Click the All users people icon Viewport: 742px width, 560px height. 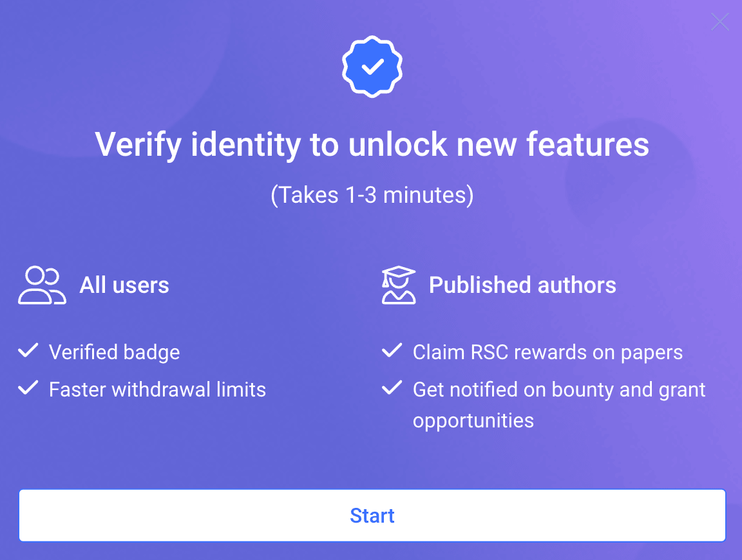point(42,285)
